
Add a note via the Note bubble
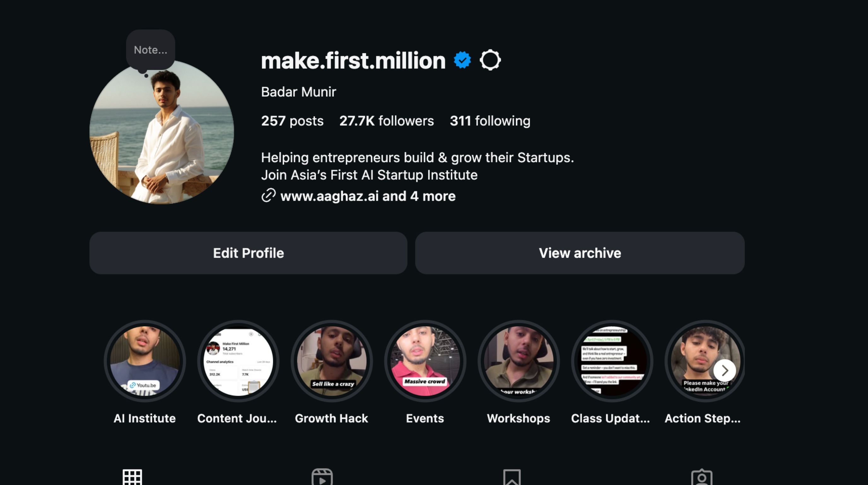(x=150, y=50)
